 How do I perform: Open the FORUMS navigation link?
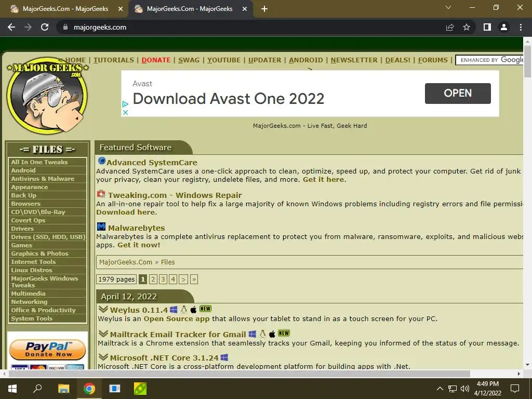[433, 60]
